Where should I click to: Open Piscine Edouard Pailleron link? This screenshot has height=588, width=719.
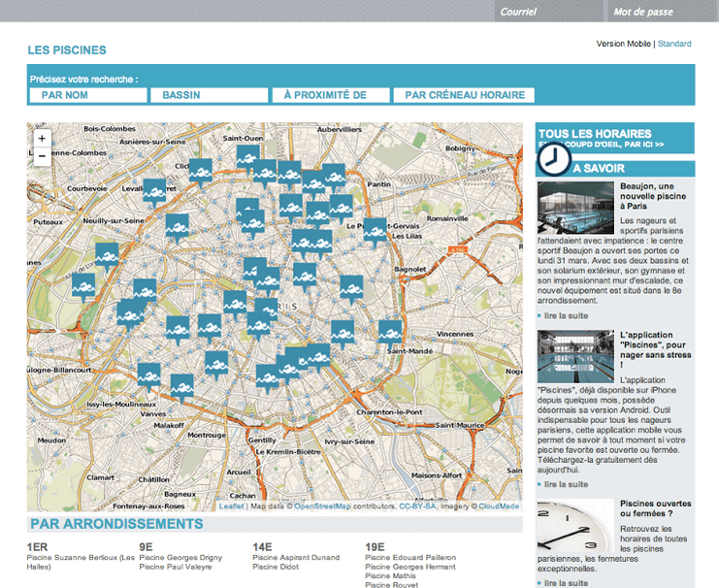tap(410, 558)
